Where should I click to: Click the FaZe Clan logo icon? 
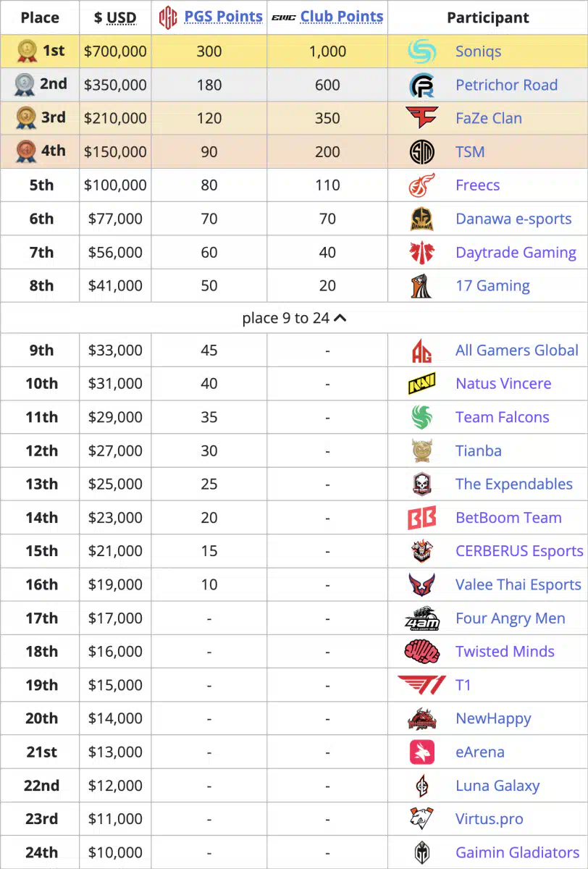(x=421, y=118)
